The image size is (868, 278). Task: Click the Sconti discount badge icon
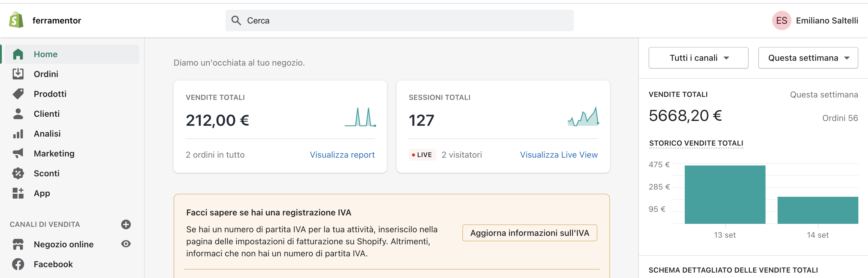coord(18,173)
